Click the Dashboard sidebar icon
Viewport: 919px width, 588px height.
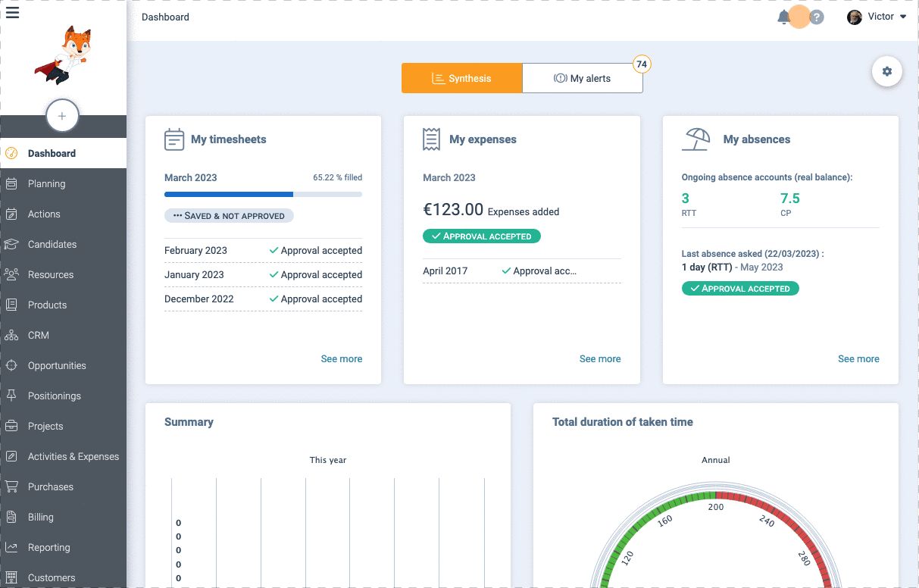(x=11, y=153)
